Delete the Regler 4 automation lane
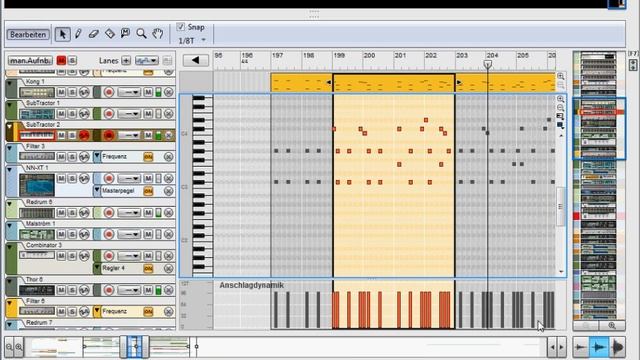 pos(168,269)
